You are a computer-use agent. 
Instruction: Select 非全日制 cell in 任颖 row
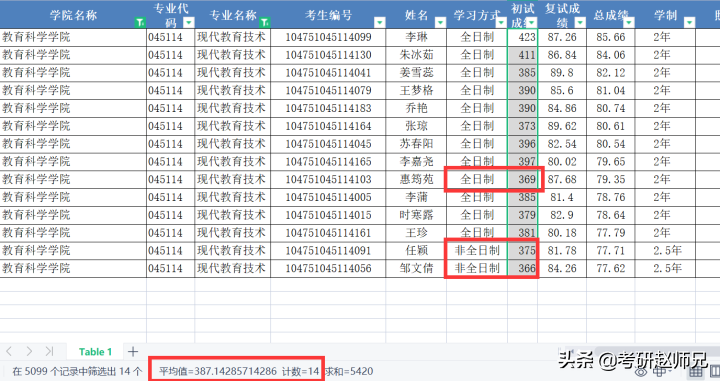click(477, 251)
